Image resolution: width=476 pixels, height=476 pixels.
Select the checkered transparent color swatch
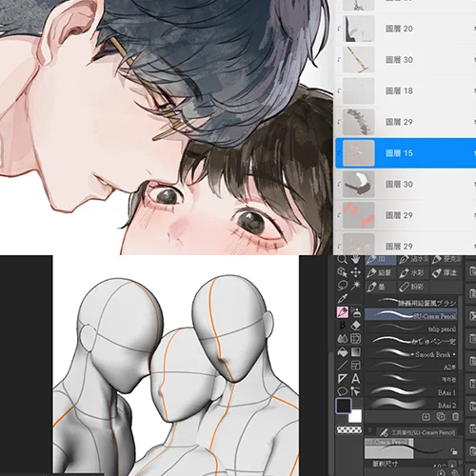349,429
